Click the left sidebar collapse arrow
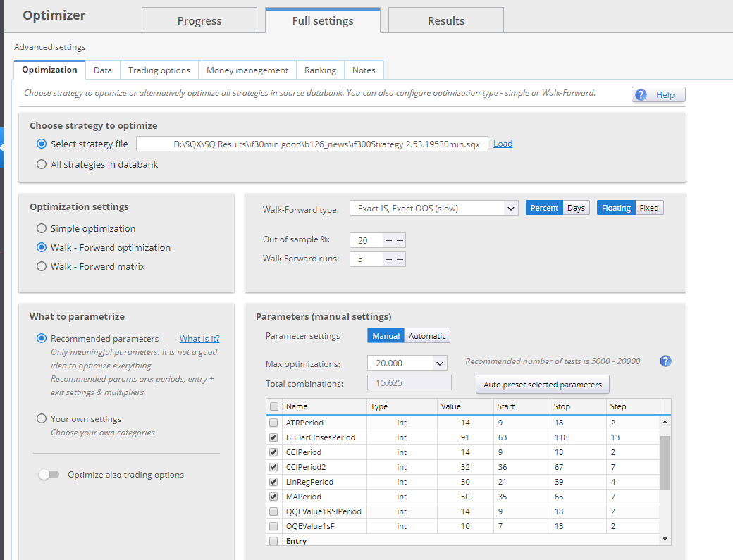The image size is (733, 560). click(x=2, y=147)
